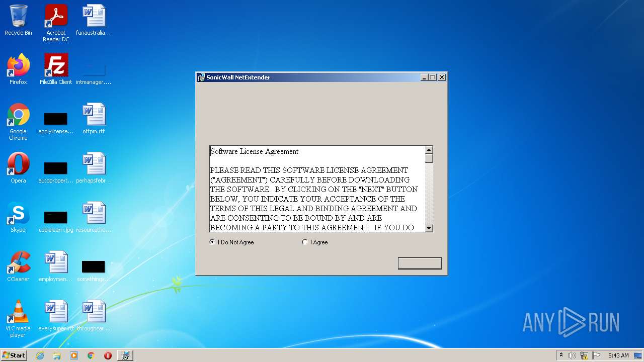Image resolution: width=644 pixels, height=362 pixels.
Task: Click the license agreement scrollbar thumb
Action: pos(429,158)
